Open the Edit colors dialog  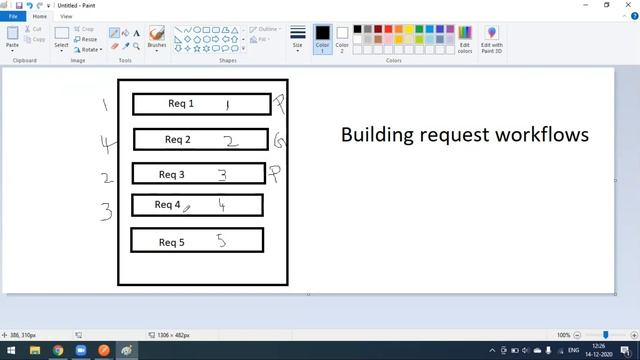pyautogui.click(x=464, y=40)
